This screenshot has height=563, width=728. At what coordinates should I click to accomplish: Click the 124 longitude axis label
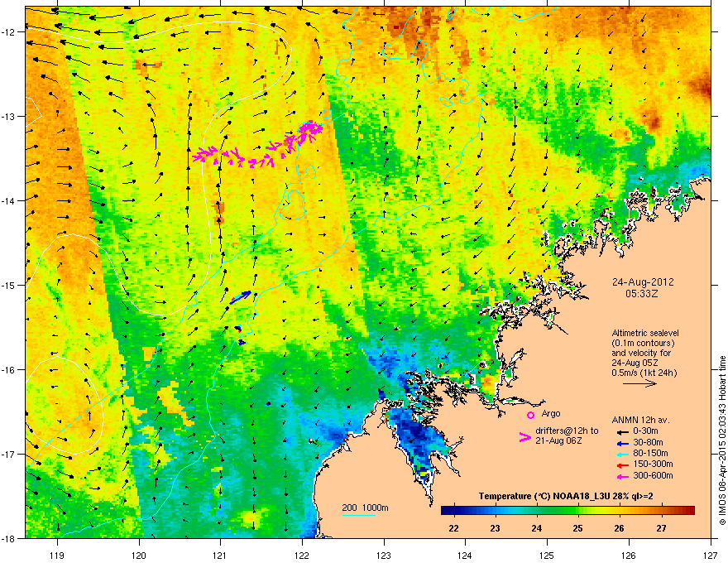[x=465, y=555]
